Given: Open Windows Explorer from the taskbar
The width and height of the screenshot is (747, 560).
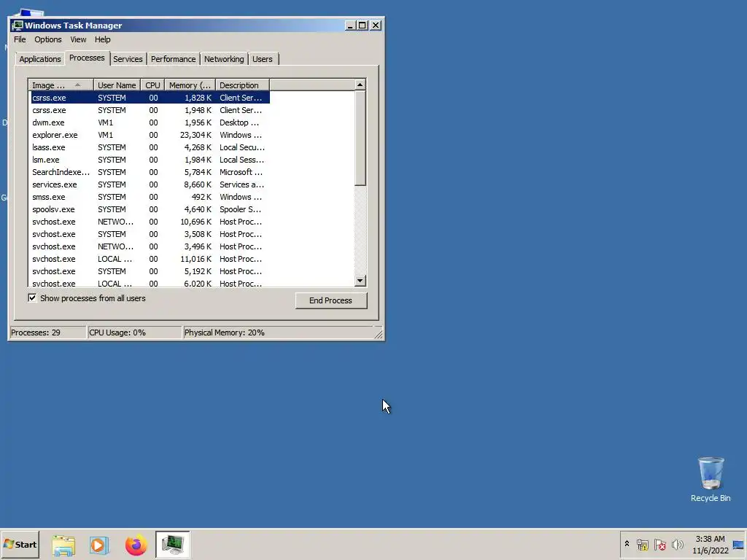Looking at the screenshot, I should (63, 545).
